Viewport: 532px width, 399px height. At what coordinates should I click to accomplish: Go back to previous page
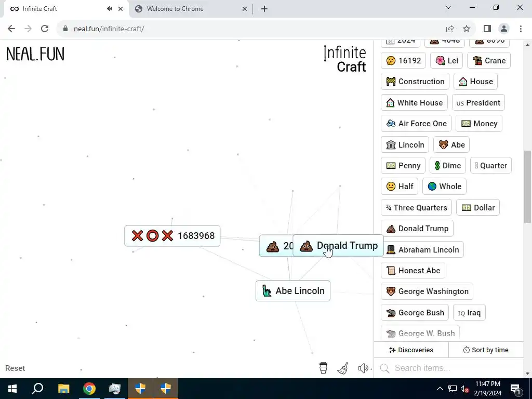pyautogui.click(x=11, y=29)
